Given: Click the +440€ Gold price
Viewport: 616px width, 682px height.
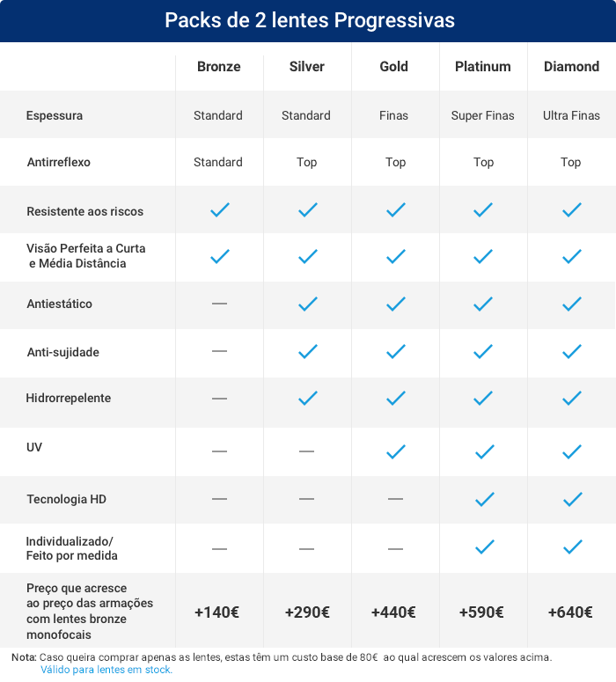Looking at the screenshot, I should click(x=393, y=612).
